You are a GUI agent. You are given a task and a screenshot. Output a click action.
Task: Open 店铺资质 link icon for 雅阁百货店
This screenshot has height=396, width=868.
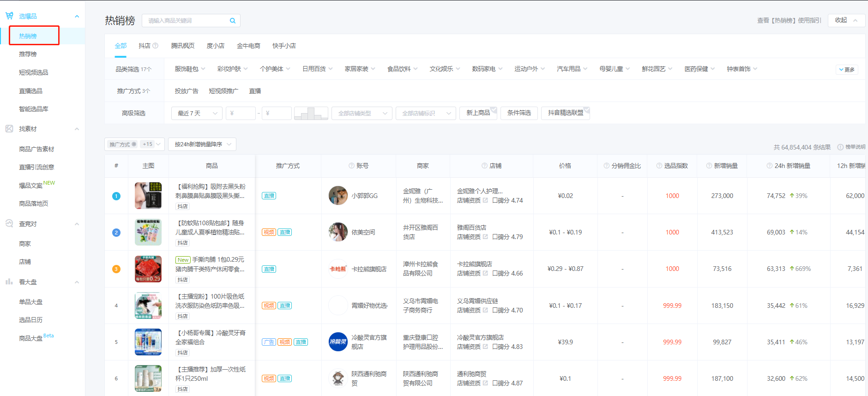(x=485, y=237)
